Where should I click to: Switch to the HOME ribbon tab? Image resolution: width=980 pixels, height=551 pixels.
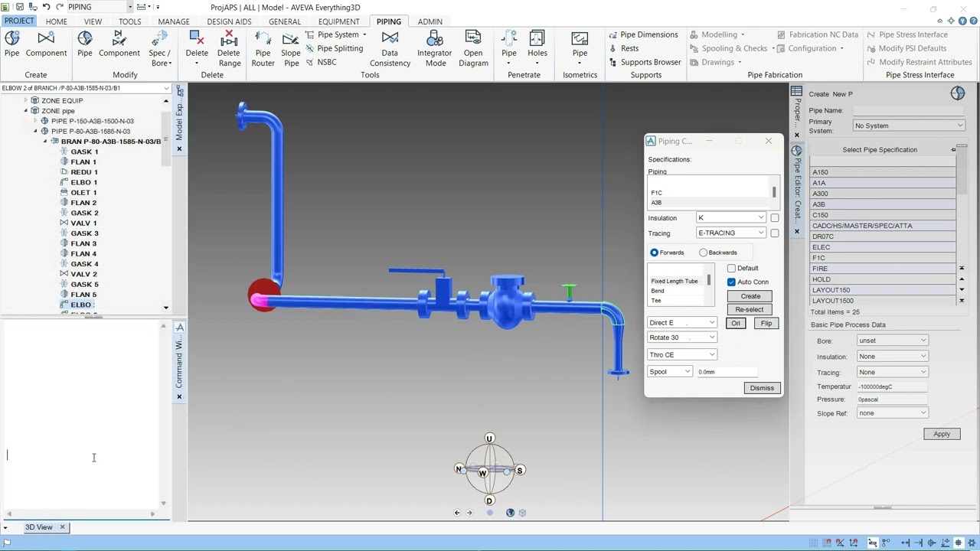point(56,21)
